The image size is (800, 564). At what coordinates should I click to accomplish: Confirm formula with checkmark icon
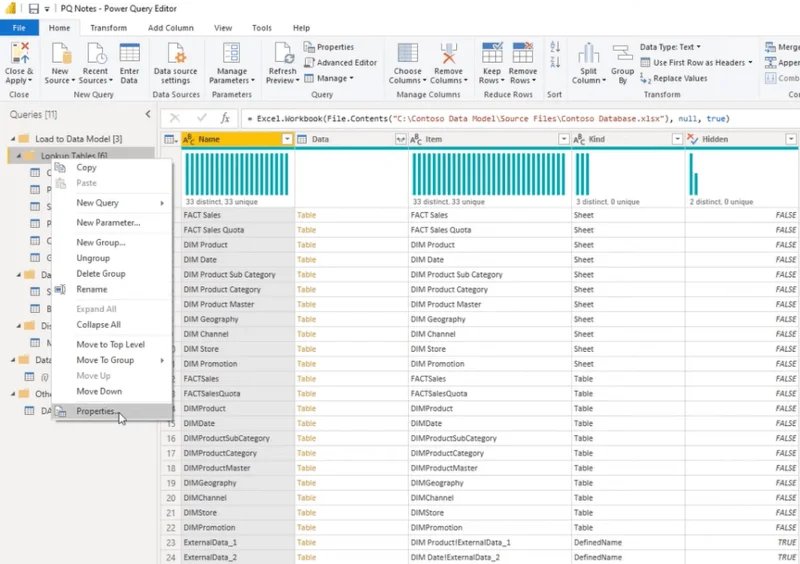tap(202, 118)
